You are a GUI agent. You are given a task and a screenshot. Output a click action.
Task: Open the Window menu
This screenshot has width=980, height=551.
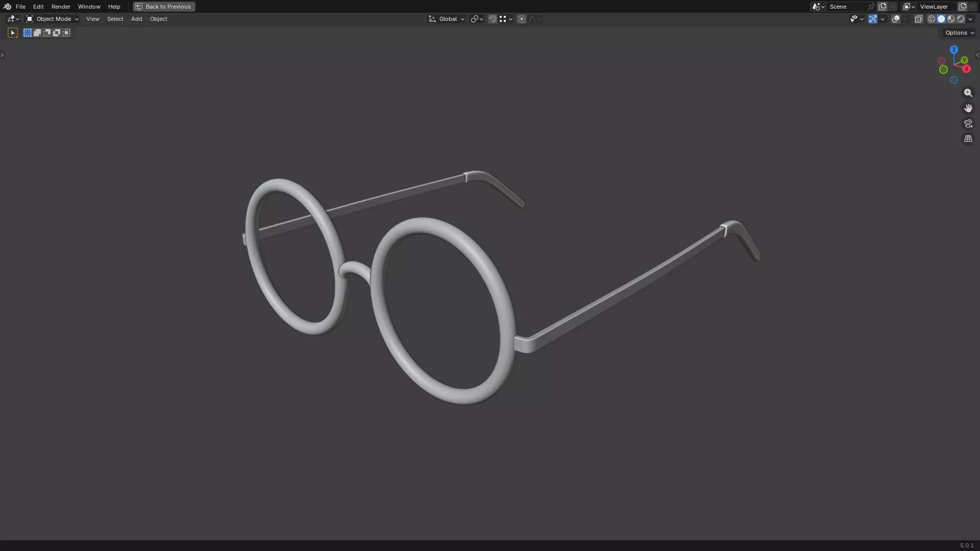click(89, 7)
